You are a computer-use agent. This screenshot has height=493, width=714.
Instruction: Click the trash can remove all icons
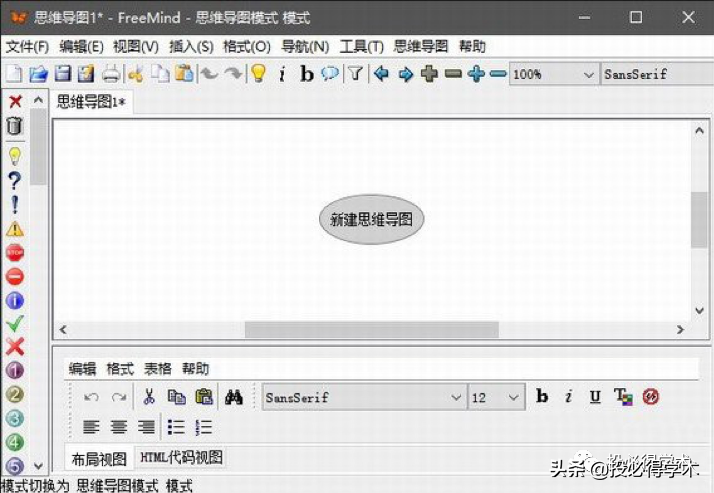point(15,126)
